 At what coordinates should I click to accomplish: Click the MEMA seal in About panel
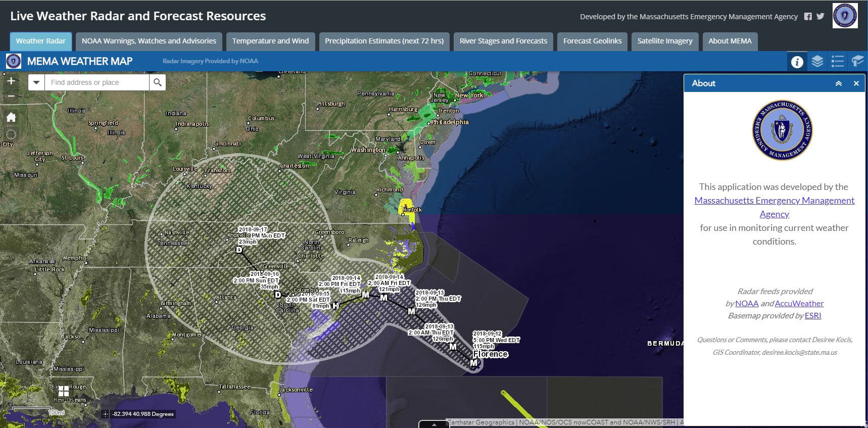(782, 130)
